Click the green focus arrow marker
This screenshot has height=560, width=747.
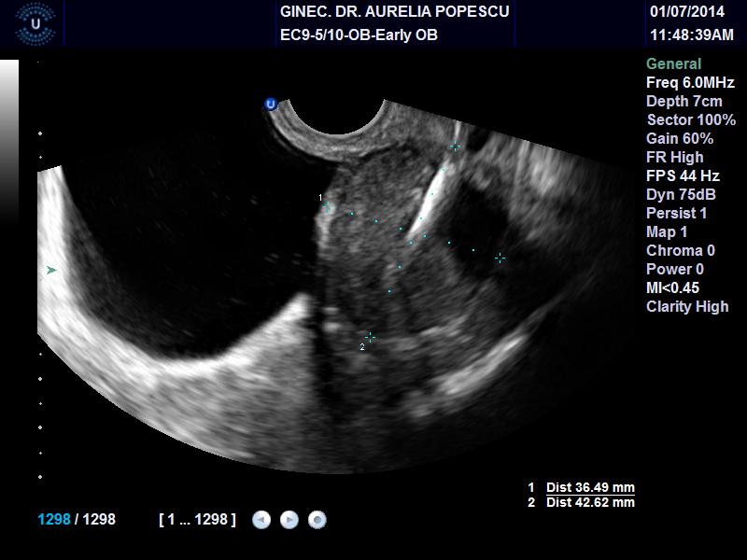pos(51,271)
